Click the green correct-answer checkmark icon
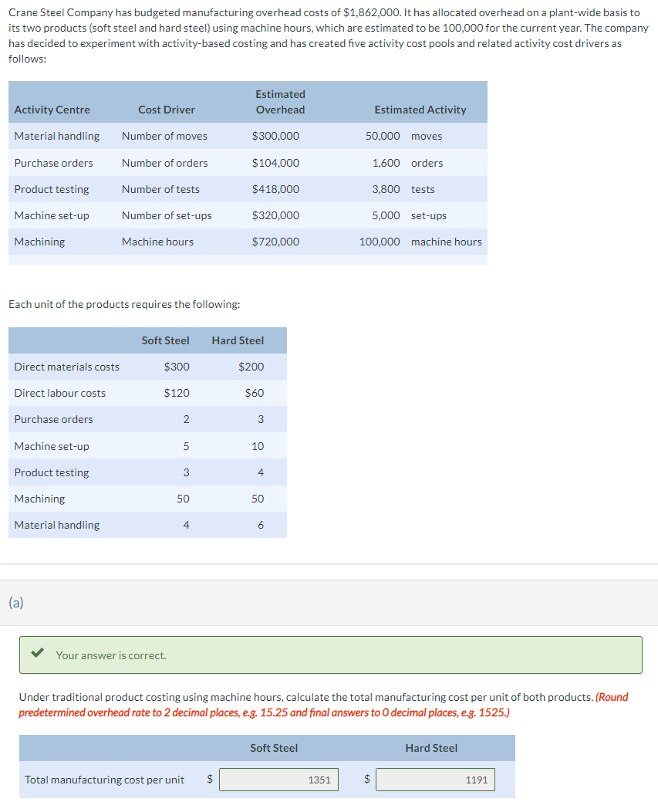The image size is (658, 812). (x=37, y=652)
